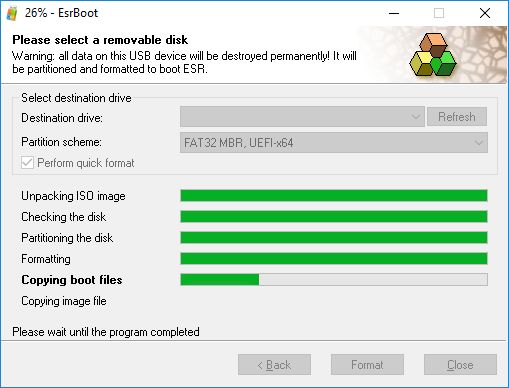Click the Please wait status text
Viewport: 509px width, 388px height.
106,332
